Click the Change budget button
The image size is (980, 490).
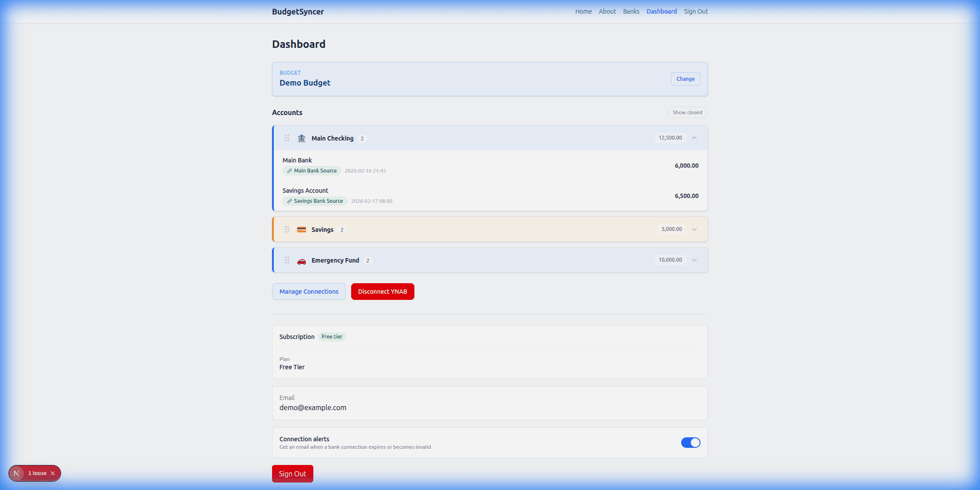pos(686,79)
